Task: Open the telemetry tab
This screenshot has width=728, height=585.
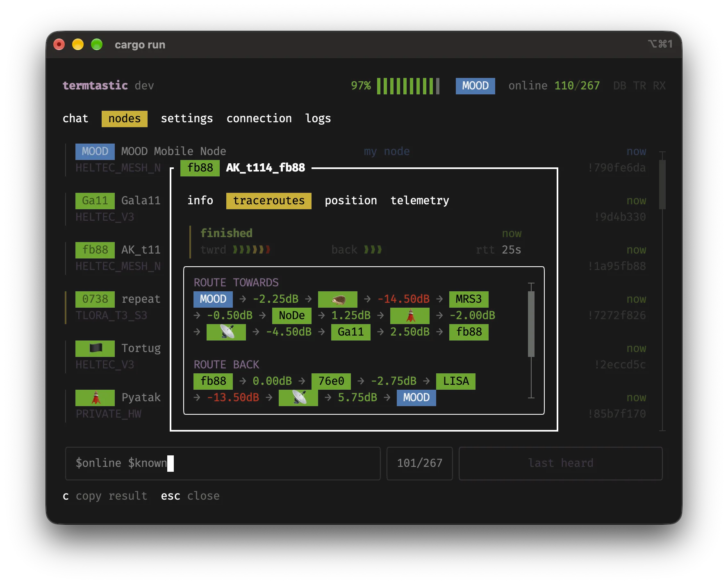Action: click(x=420, y=201)
